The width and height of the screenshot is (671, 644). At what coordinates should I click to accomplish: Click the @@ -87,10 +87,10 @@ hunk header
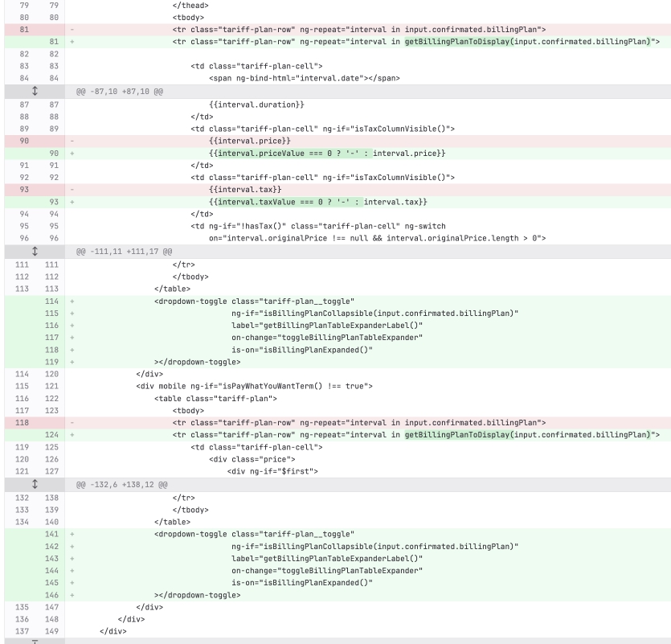(120, 92)
